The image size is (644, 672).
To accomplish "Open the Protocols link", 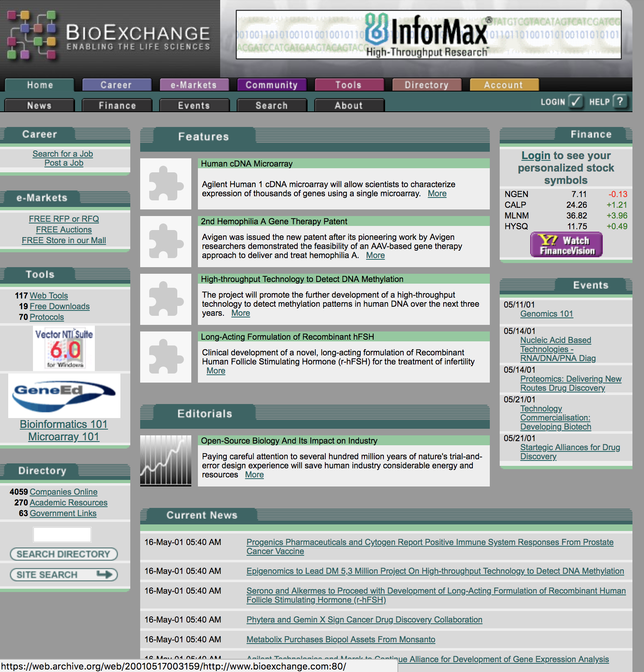I will coord(47,317).
